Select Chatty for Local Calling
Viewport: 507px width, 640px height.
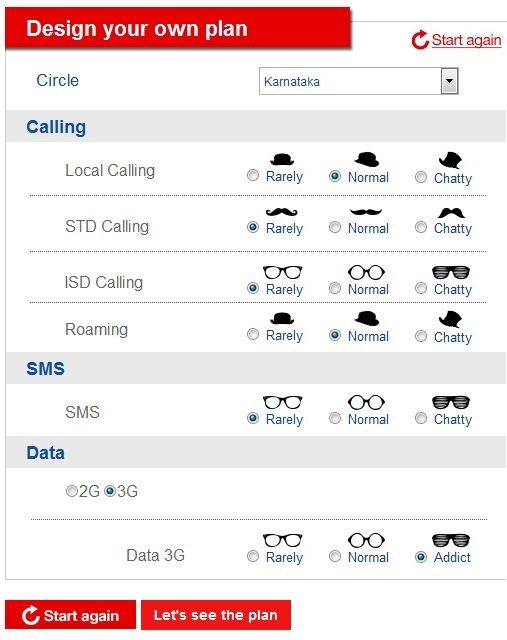[x=421, y=177]
